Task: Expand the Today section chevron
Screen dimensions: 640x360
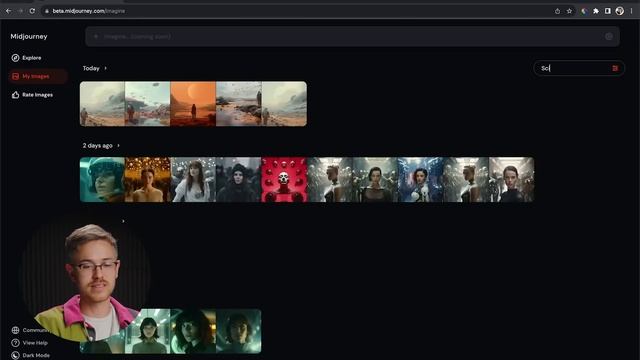Action: tap(105, 68)
